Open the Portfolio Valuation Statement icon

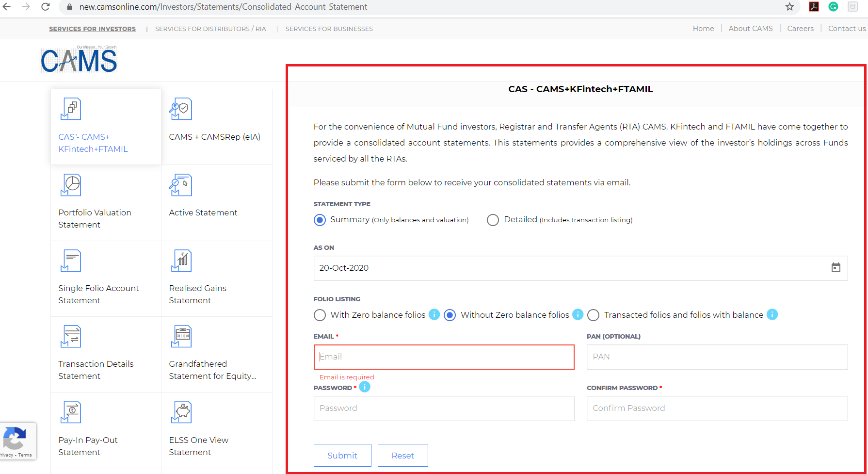(71, 185)
